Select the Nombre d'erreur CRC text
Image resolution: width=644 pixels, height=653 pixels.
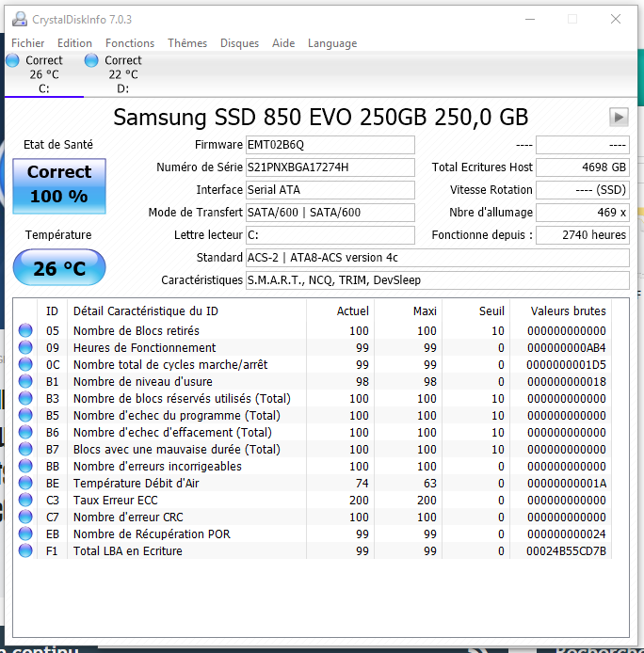tap(128, 518)
